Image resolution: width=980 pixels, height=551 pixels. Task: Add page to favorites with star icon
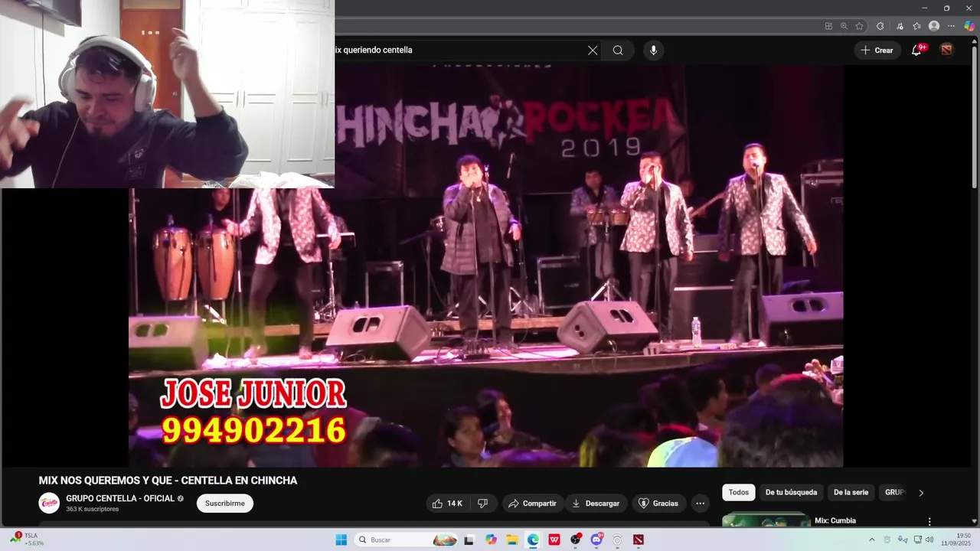[x=860, y=26]
